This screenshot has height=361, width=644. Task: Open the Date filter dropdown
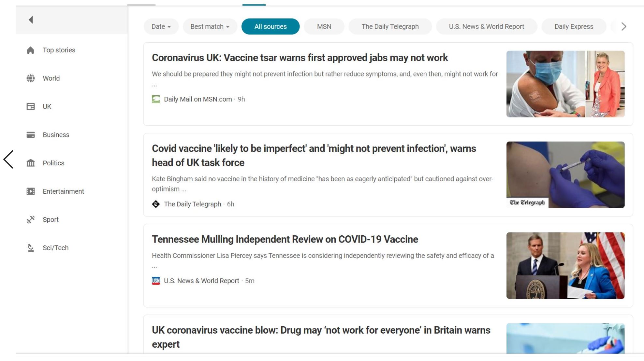(x=161, y=27)
